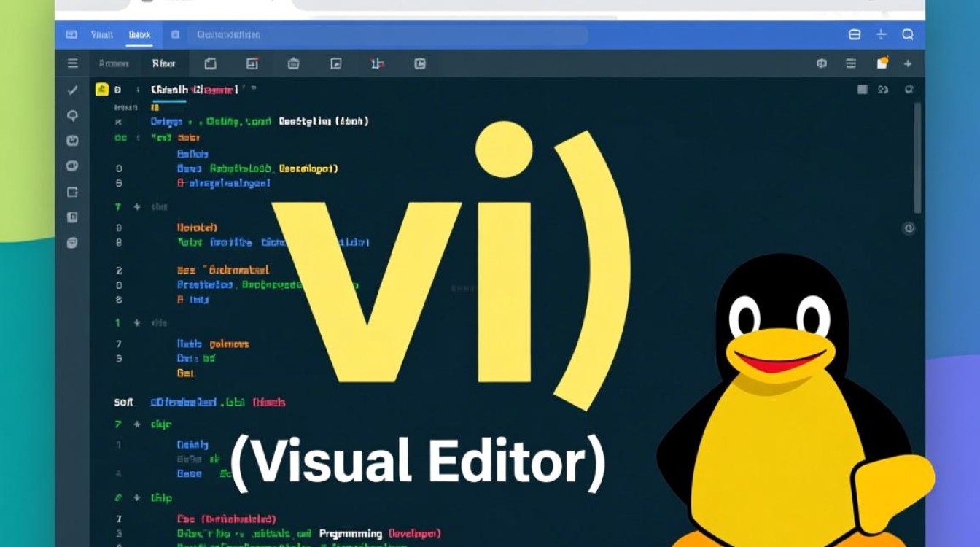
Task: Toggle the split-view icon in the blue title bar
Action: 855,35
